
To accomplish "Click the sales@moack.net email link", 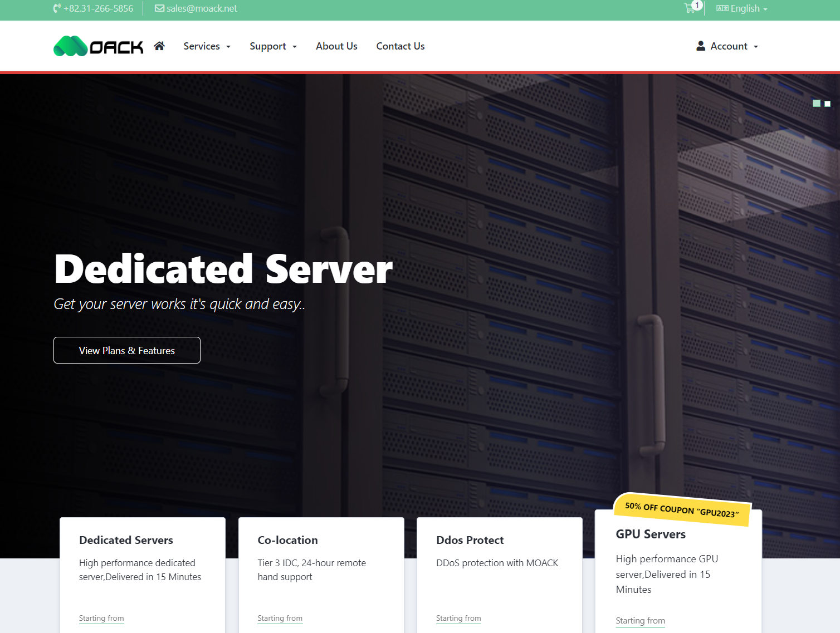I will coord(202,8).
